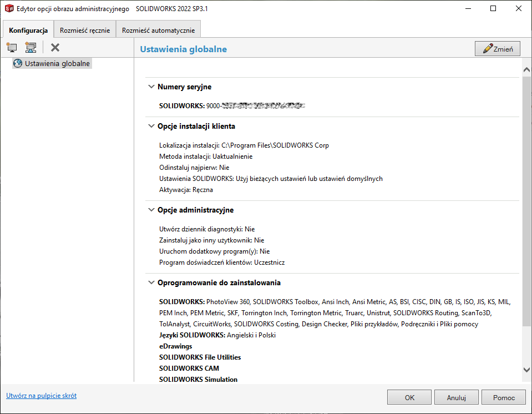This screenshot has height=414, width=532.
Task: Collapse the Oprogramowanie do zainstalowania section
Action: (x=151, y=282)
